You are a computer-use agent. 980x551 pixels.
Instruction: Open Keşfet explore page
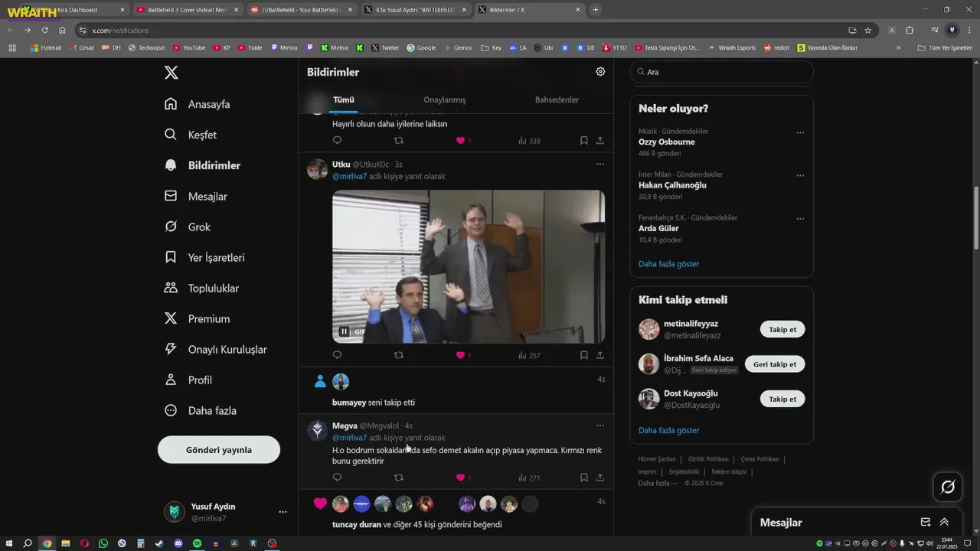pos(191,135)
